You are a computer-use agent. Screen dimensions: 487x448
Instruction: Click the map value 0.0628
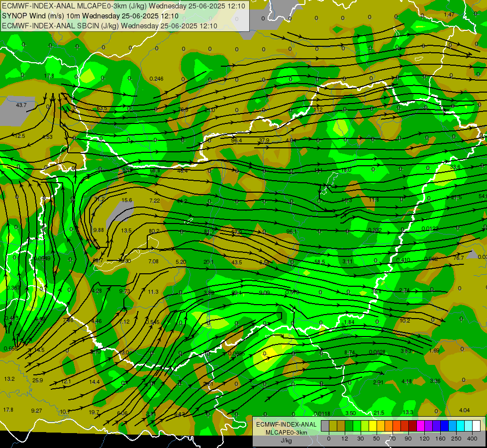click(x=377, y=352)
